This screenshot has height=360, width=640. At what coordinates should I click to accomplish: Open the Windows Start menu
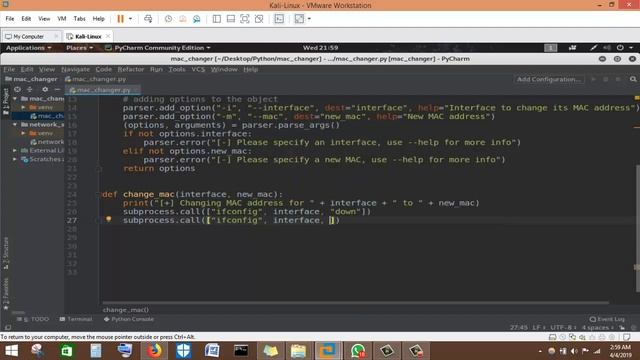click(x=11, y=351)
